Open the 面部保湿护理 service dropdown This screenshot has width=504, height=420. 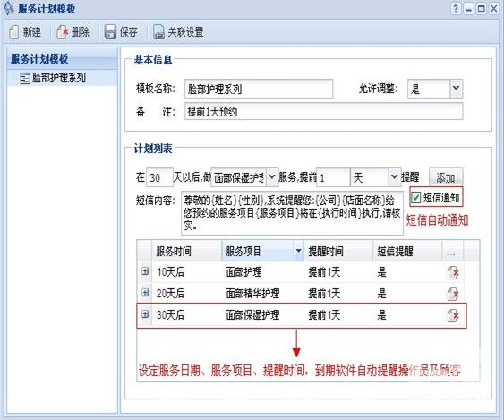pyautogui.click(x=272, y=177)
